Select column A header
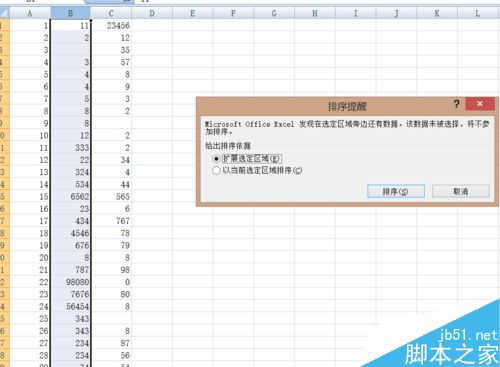This screenshot has height=367, width=500. tap(30, 14)
